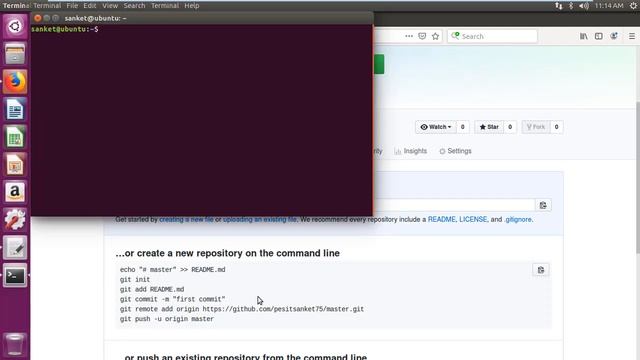Click the Fork count showing 0

pyautogui.click(x=556, y=127)
